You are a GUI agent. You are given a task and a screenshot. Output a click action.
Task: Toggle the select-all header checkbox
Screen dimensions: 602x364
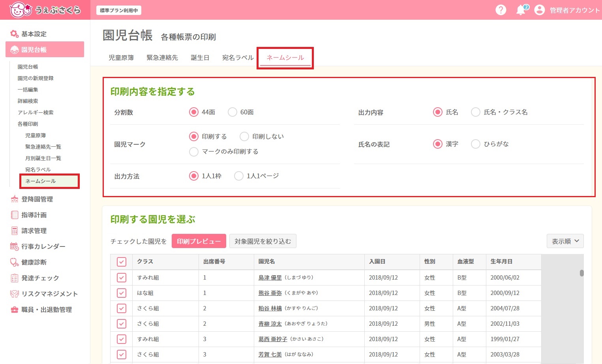tap(122, 262)
